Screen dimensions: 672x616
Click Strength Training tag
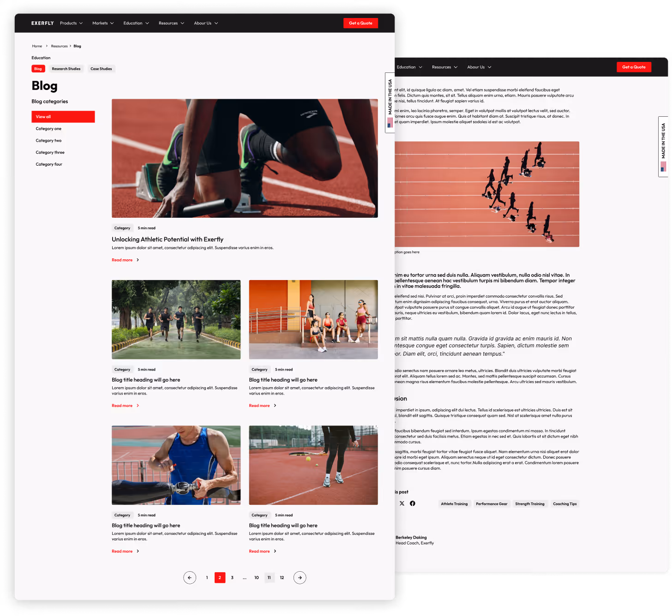[530, 504]
